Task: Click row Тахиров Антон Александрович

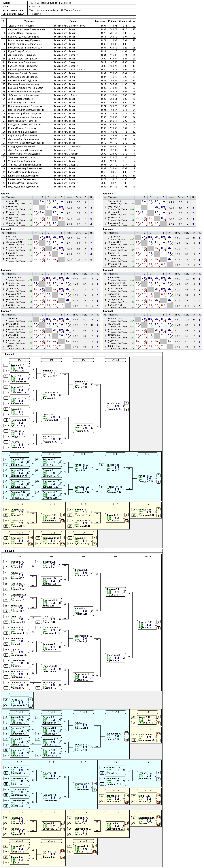Action: coord(69,154)
